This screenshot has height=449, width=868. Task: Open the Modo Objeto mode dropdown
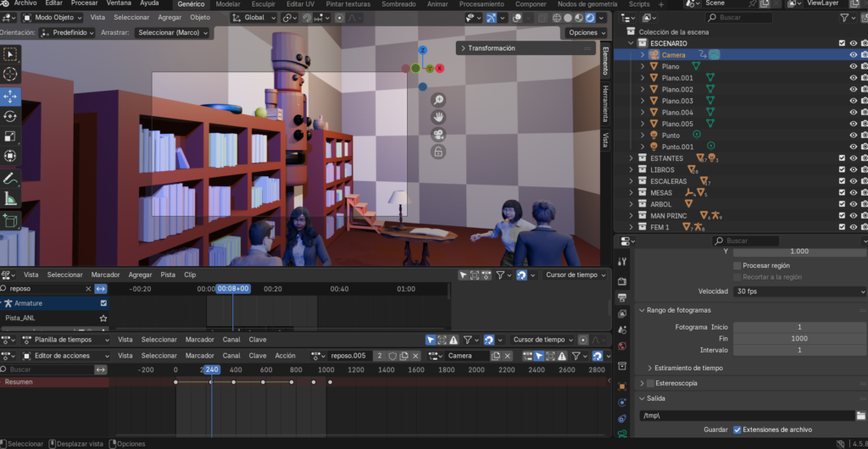[x=52, y=18]
